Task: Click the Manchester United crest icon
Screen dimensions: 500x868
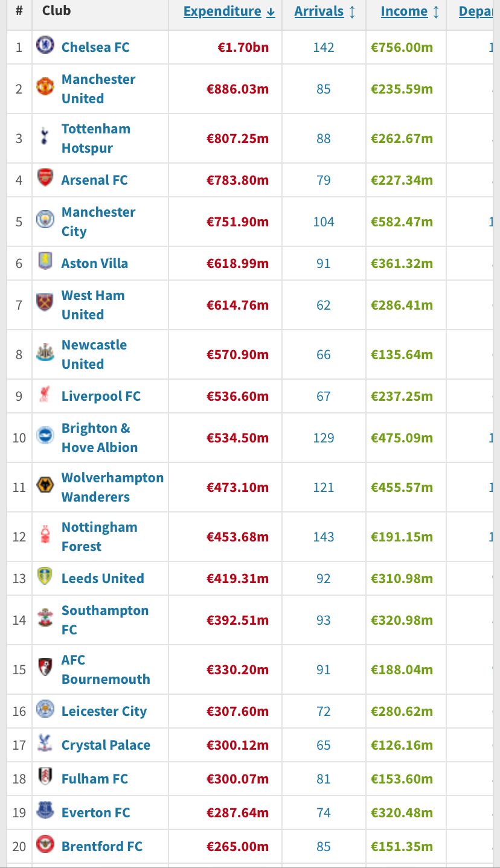Action: 45,86
